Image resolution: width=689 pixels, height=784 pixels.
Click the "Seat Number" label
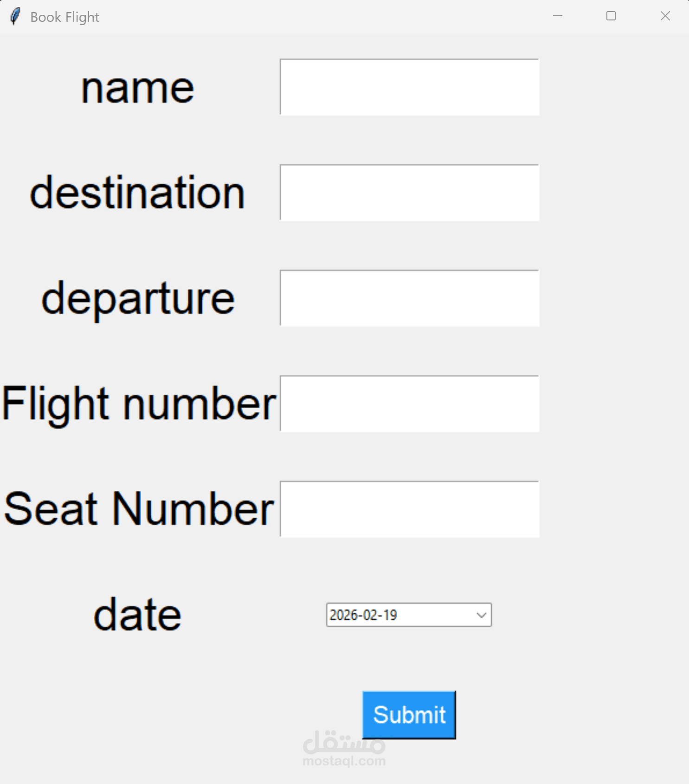click(139, 509)
